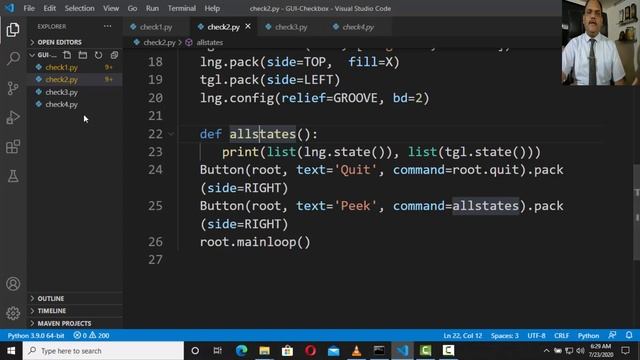Collapse all folders in Explorer
Image resolution: width=640 pixels, height=360 pixels.
tap(114, 55)
